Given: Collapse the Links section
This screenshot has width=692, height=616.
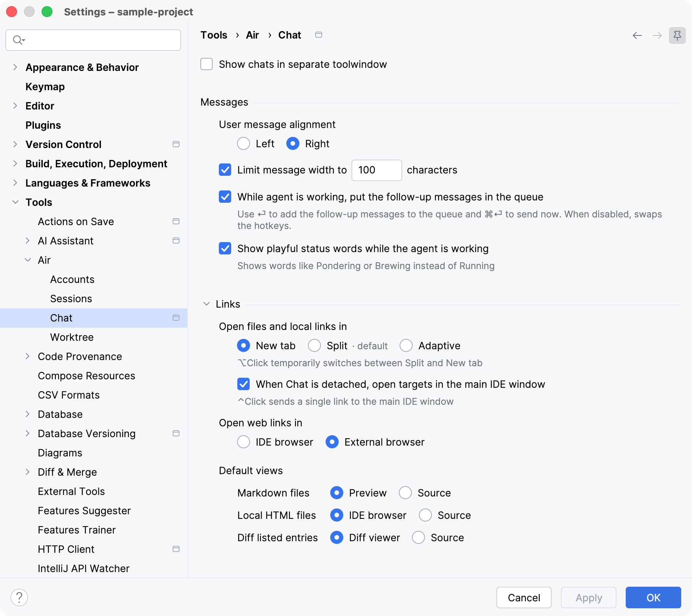Looking at the screenshot, I should tap(207, 304).
